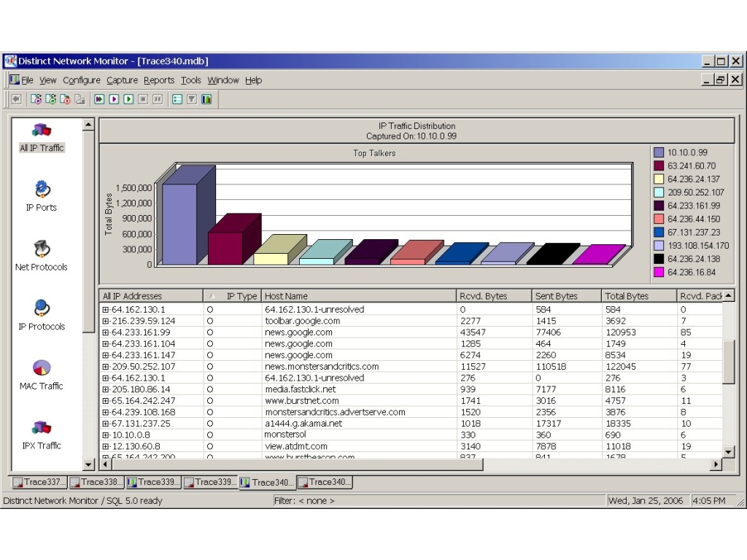Expand the 12.130.60.8 address row
This screenshot has height=560, width=747.
(x=106, y=446)
